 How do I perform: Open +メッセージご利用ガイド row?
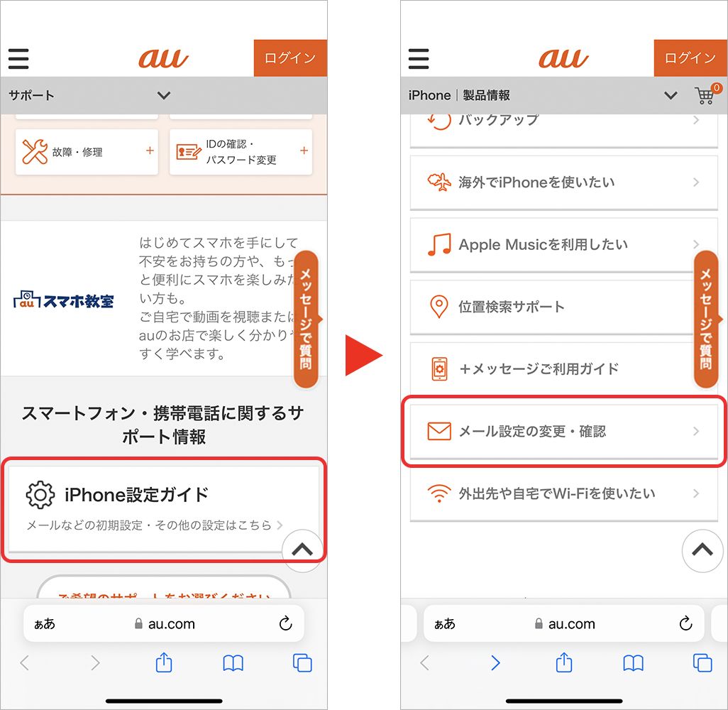[563, 369]
